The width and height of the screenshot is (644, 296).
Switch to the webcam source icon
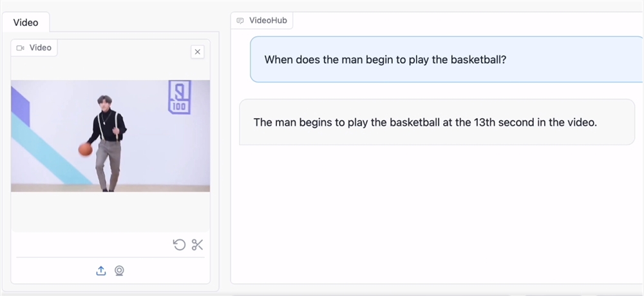point(119,271)
